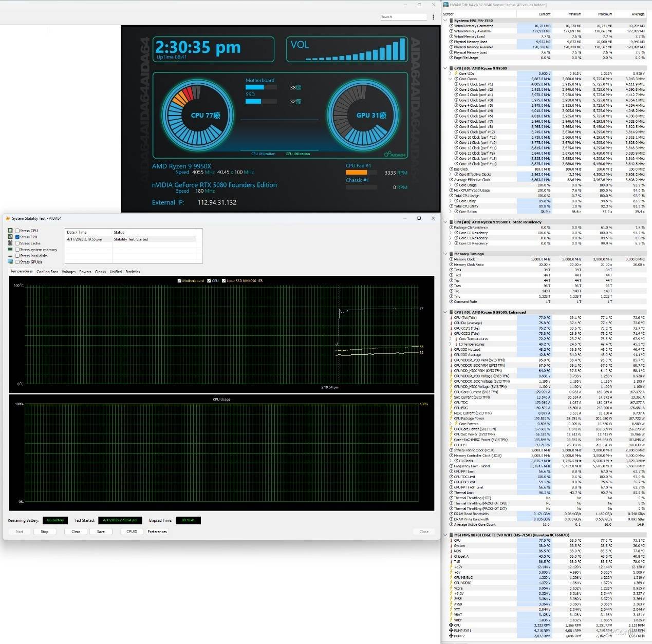The width and height of the screenshot is (652, 644).
Task: Click the memory chip icon beside Stress system memory
Action: [x=10, y=250]
